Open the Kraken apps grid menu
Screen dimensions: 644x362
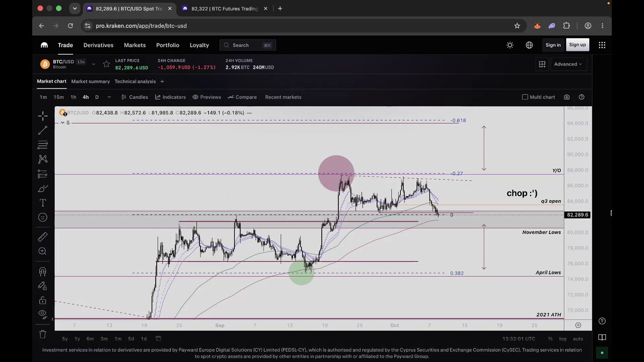point(602,45)
